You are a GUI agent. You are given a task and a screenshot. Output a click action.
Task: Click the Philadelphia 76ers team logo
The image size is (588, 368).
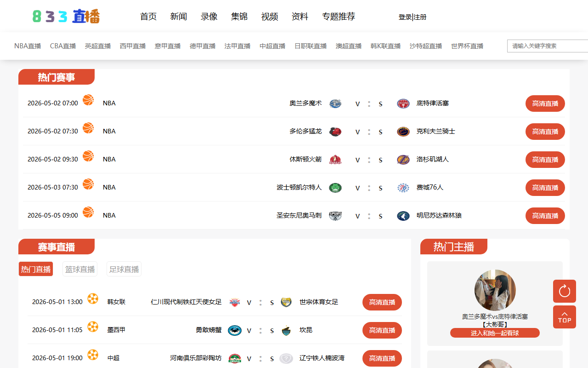(403, 188)
